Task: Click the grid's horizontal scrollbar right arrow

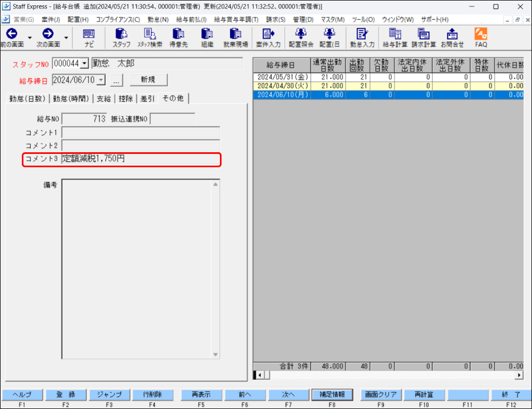Action: tap(519, 375)
